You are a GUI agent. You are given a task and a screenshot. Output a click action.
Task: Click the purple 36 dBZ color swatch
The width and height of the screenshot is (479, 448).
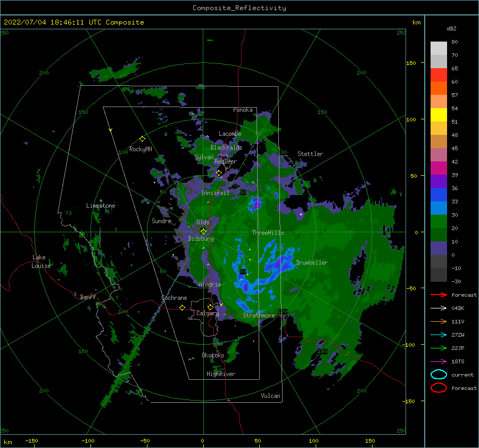tap(439, 182)
